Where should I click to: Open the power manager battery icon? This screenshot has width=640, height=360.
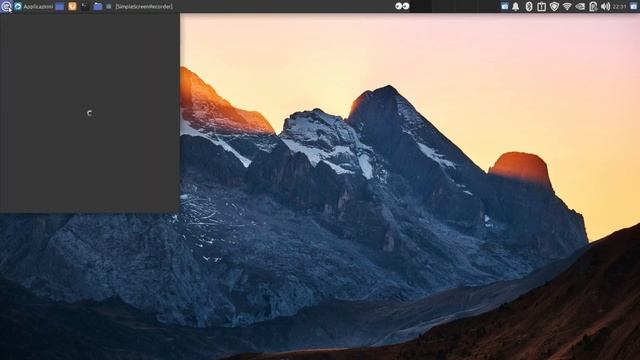[x=593, y=7]
